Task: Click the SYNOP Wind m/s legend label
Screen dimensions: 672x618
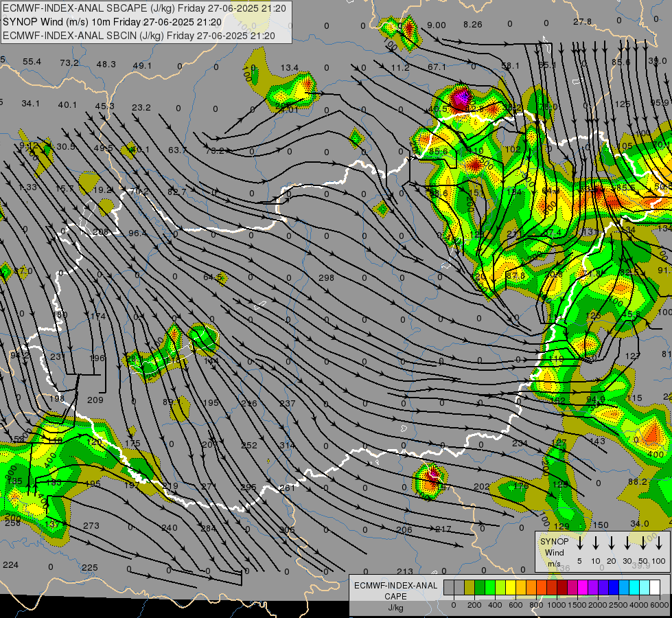Action: click(554, 553)
